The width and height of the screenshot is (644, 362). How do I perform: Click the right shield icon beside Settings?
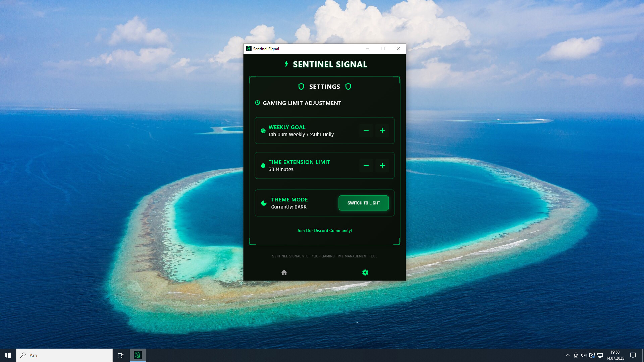(x=348, y=86)
